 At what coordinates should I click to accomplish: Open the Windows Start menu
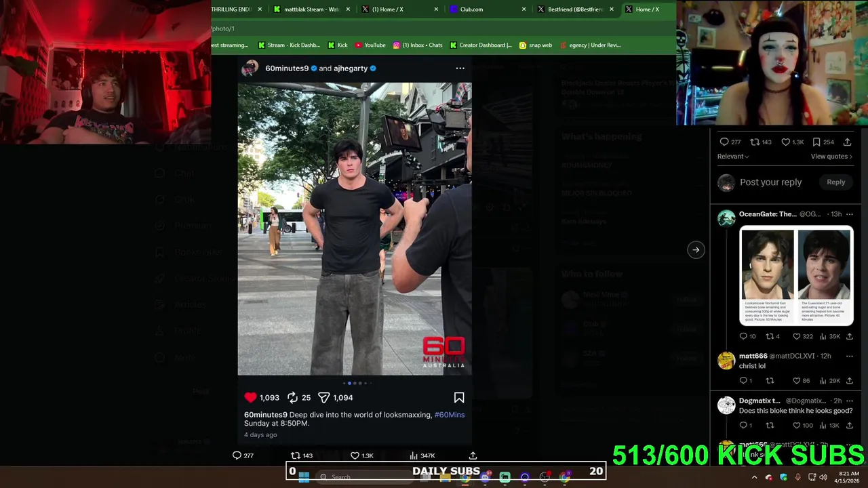click(x=304, y=477)
